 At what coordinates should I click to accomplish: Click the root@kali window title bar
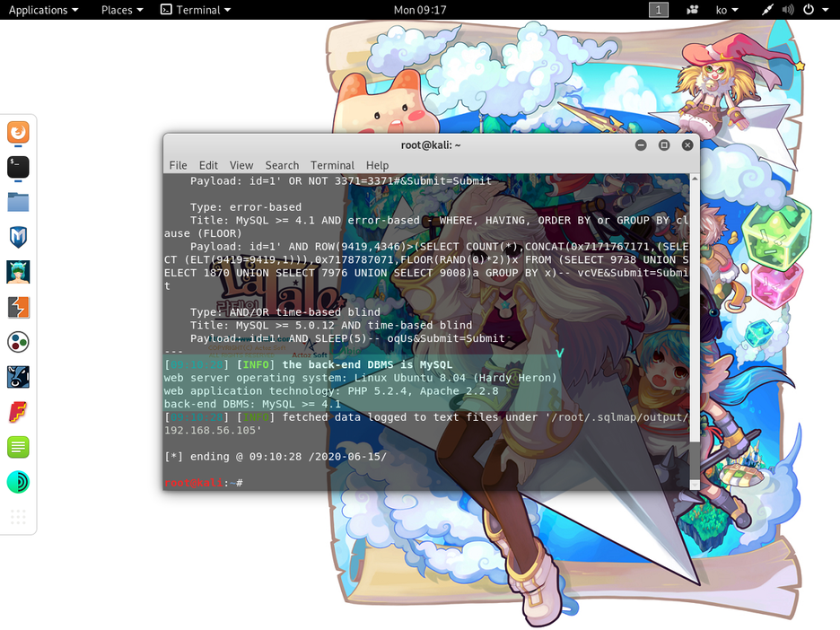click(x=430, y=145)
